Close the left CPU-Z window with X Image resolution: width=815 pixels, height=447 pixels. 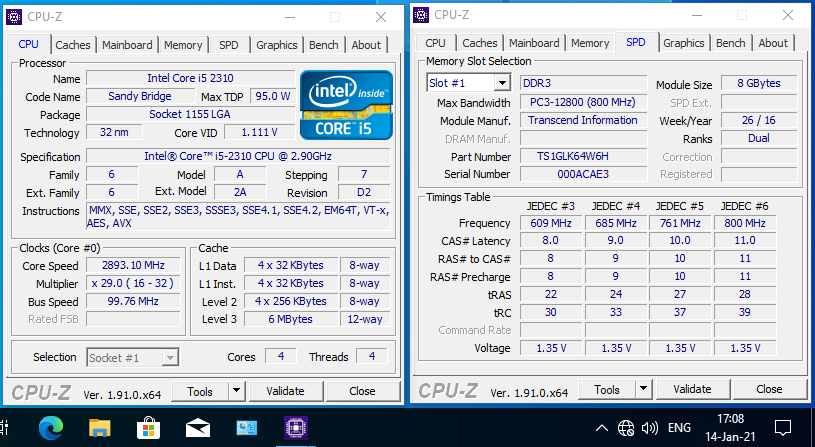(380, 17)
